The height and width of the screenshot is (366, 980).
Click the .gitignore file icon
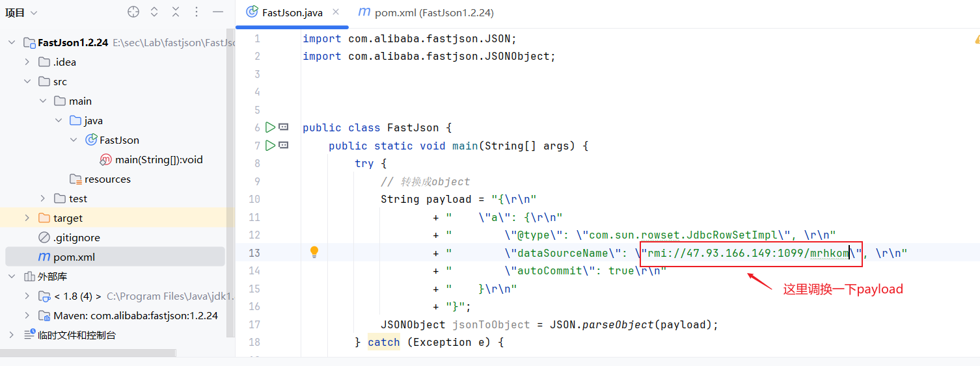[44, 237]
